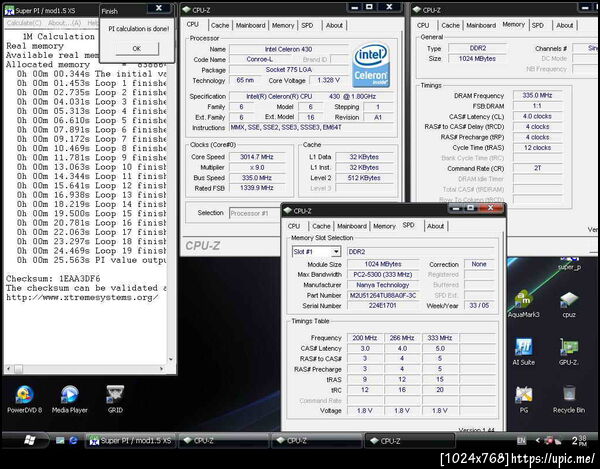The height and width of the screenshot is (469, 600).
Task: Select Cache tab in middle CPU-Z window
Action: pos(220,25)
